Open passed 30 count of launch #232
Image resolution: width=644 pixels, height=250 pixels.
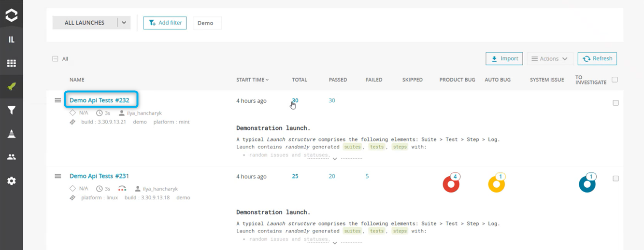(x=332, y=100)
